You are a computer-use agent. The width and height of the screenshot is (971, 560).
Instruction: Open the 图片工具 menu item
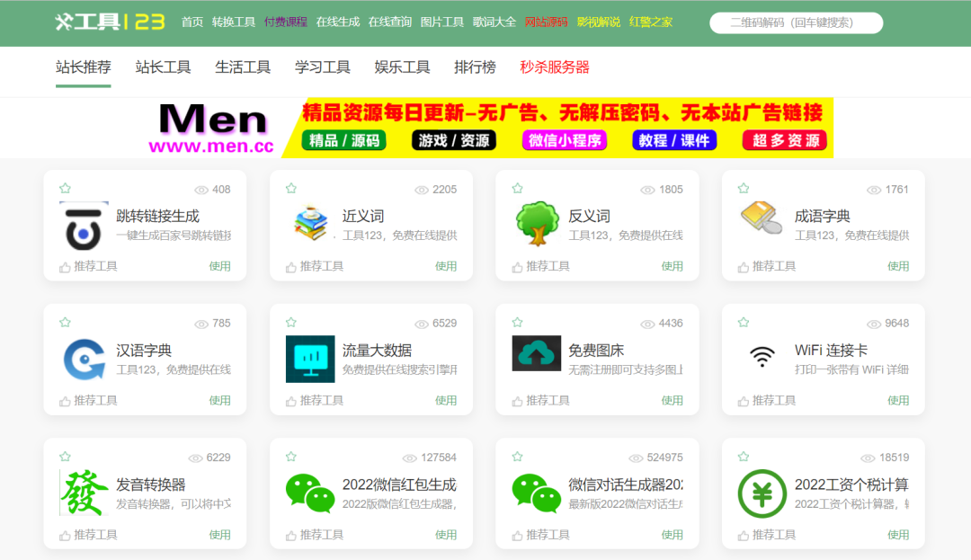(442, 24)
